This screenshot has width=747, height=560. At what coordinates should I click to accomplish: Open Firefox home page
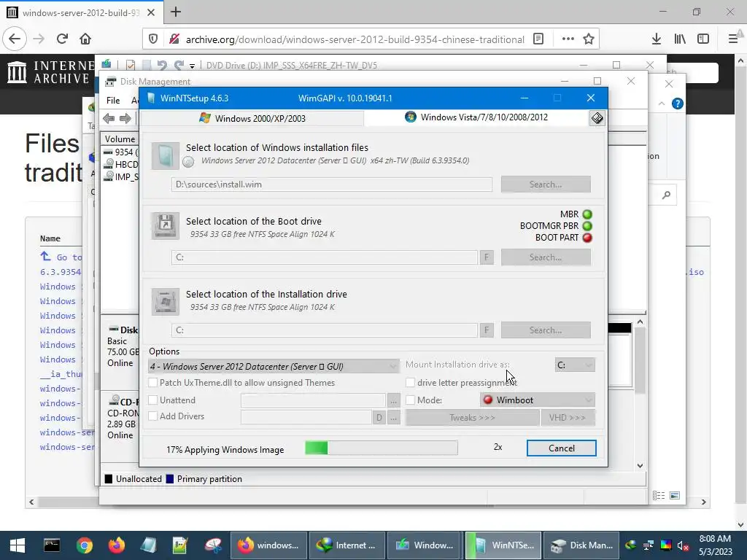point(85,39)
